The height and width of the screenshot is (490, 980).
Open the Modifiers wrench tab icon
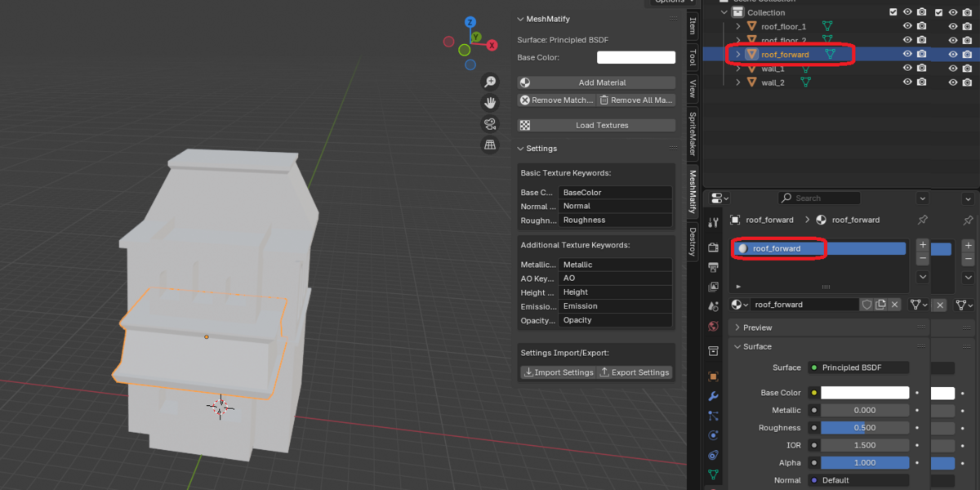(713, 396)
